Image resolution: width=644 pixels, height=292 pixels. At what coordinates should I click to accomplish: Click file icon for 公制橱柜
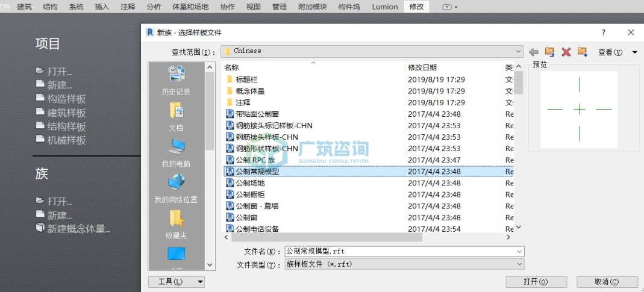click(230, 194)
